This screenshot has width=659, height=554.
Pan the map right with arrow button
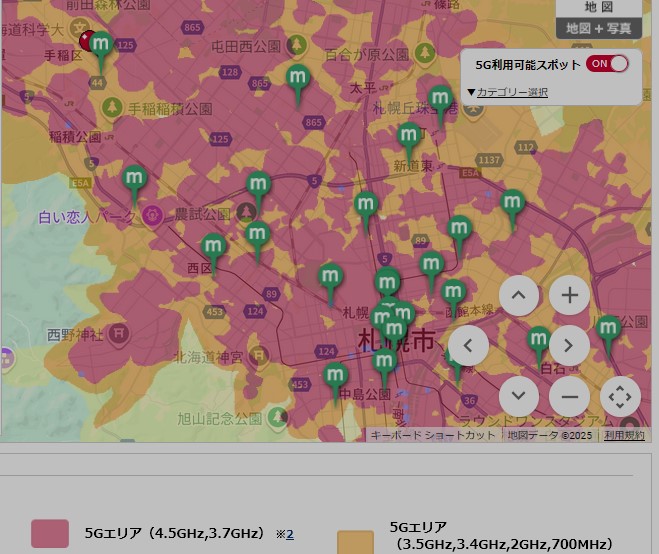click(x=570, y=346)
